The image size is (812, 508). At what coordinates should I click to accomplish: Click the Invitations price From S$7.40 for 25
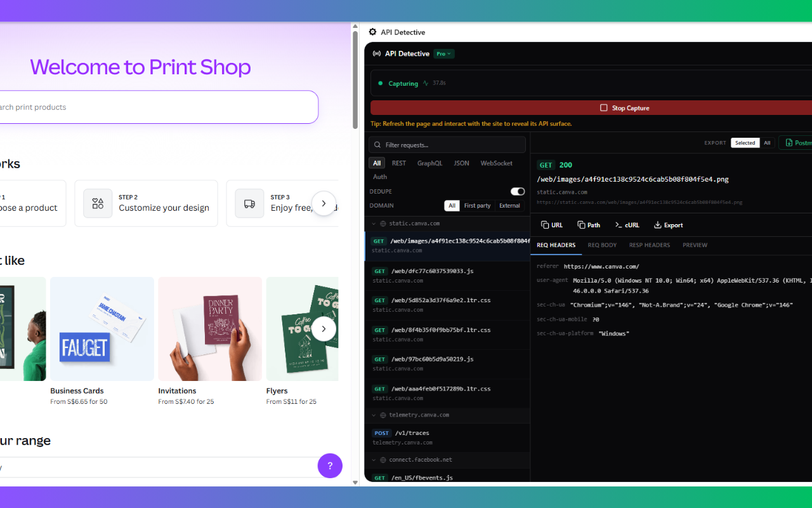pos(186,402)
